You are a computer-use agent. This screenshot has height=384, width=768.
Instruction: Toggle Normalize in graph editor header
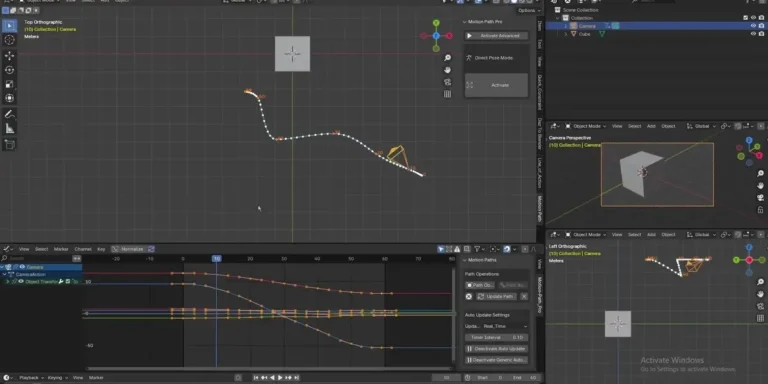pyautogui.click(x=129, y=249)
